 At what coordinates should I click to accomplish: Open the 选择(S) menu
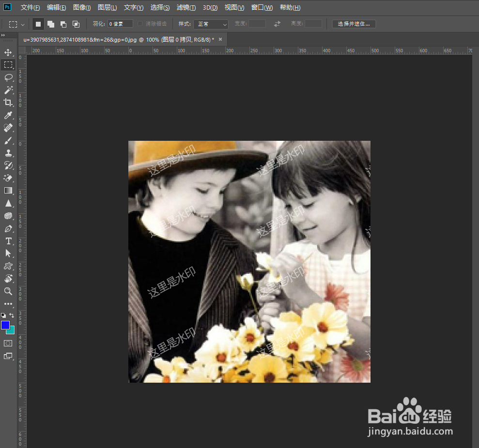pyautogui.click(x=160, y=8)
